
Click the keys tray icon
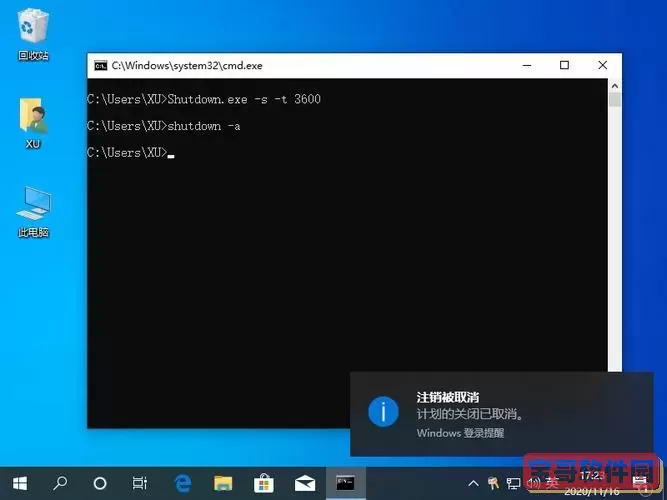tap(493, 483)
